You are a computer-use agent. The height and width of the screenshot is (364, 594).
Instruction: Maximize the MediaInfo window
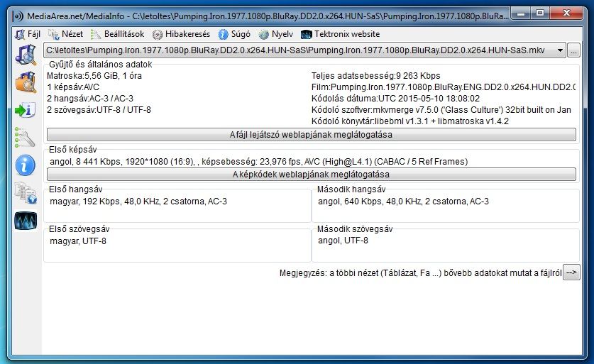click(x=540, y=13)
